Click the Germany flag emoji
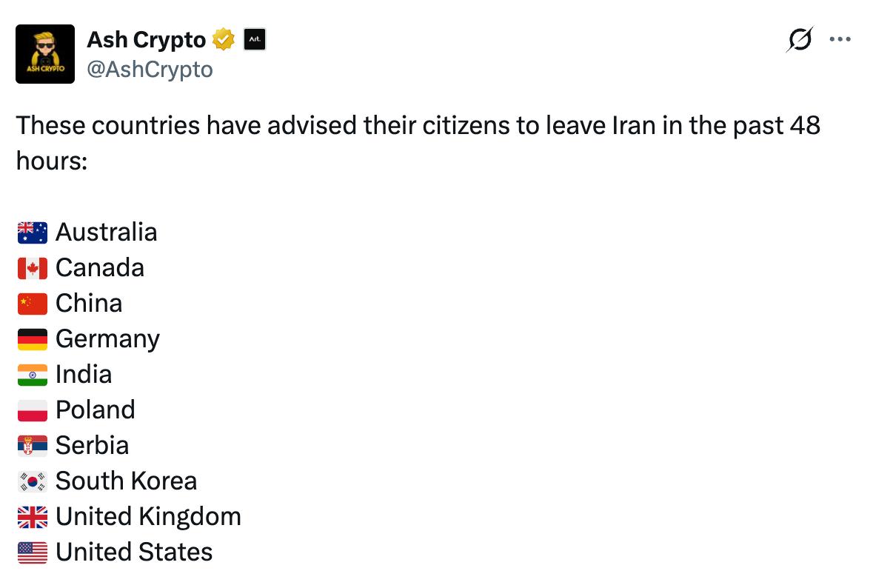Image resolution: width=873 pixels, height=588 pixels. pyautogui.click(x=33, y=339)
